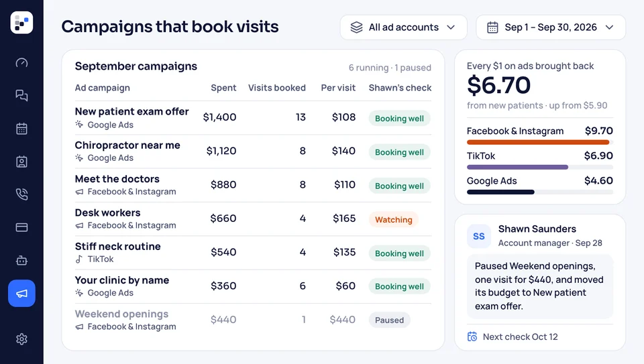
Task: Click the Facebook & Instagram orange return bar
Action: (539, 142)
